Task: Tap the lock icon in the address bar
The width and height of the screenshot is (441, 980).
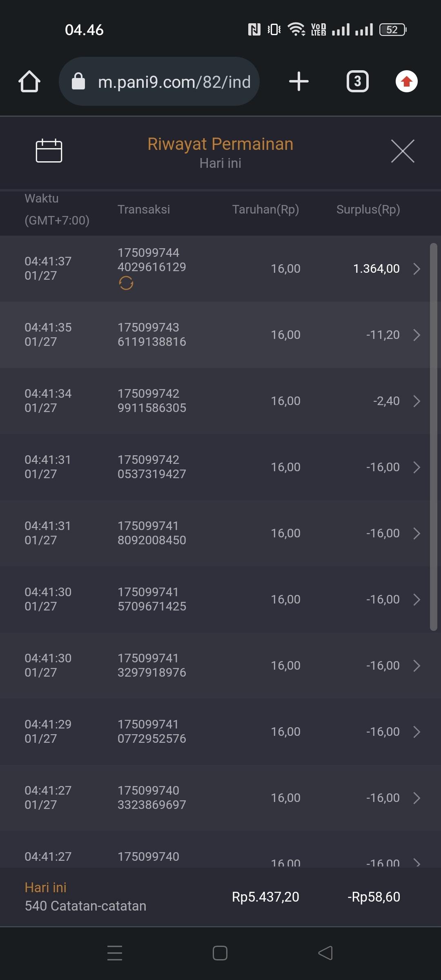Action: [x=78, y=81]
